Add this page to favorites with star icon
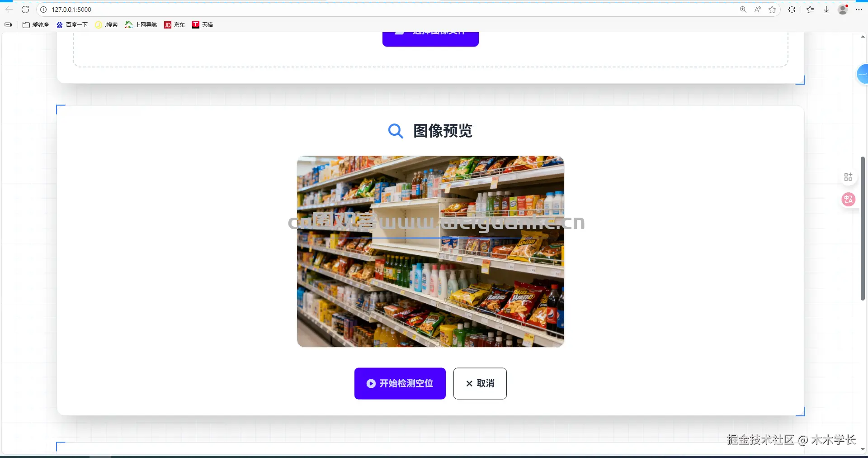 [772, 10]
